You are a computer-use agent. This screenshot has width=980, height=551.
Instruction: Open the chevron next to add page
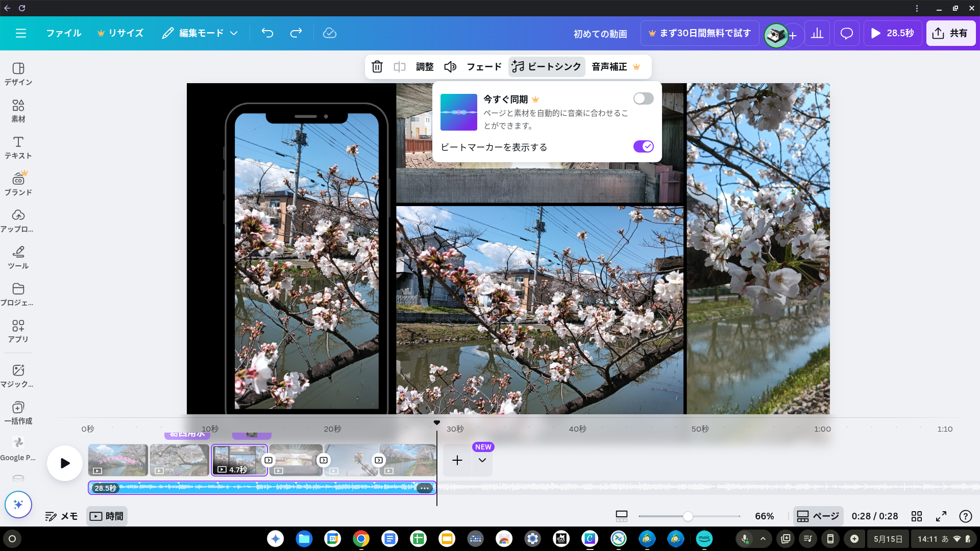482,460
